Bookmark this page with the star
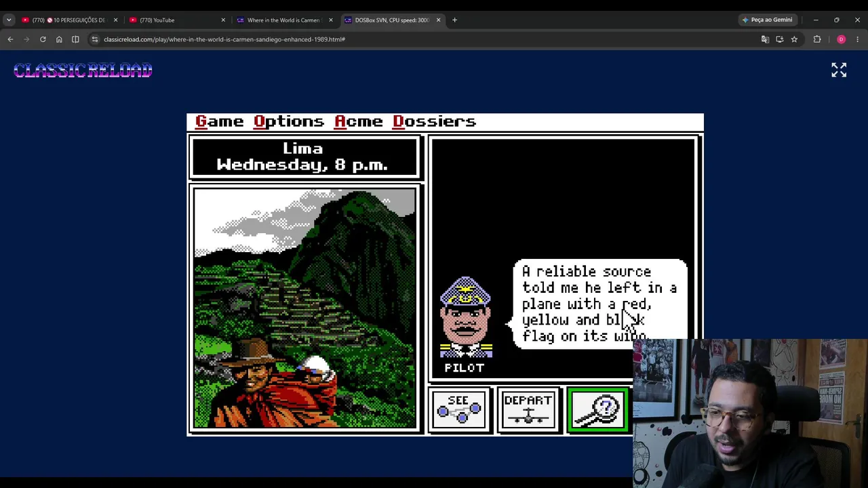 (794, 39)
